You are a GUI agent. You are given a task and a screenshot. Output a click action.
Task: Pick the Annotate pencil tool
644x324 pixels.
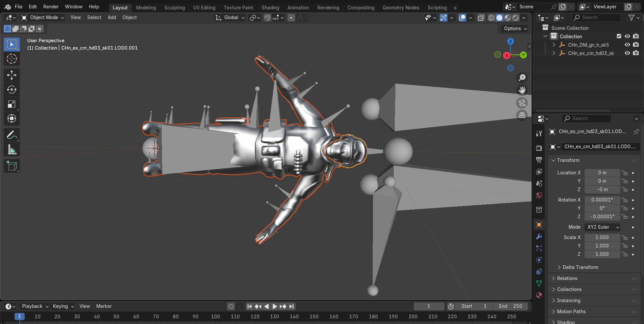[12, 135]
